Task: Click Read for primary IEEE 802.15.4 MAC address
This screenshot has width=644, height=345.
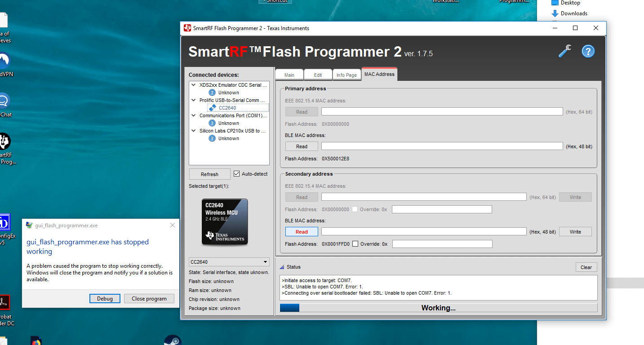Action: (x=302, y=112)
